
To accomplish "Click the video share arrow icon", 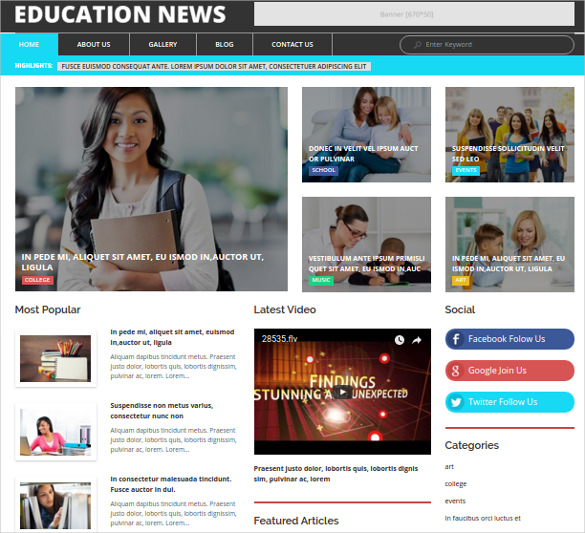I will coord(417,340).
